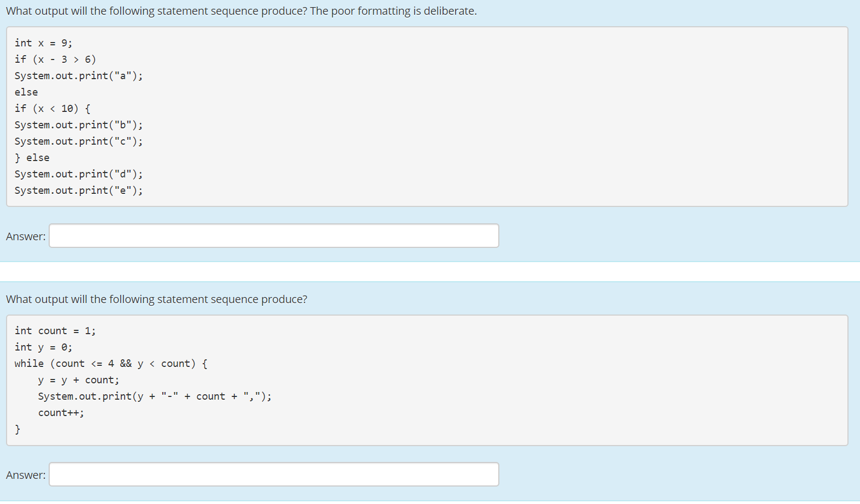Click the 'count++;' code line

pos(61,413)
